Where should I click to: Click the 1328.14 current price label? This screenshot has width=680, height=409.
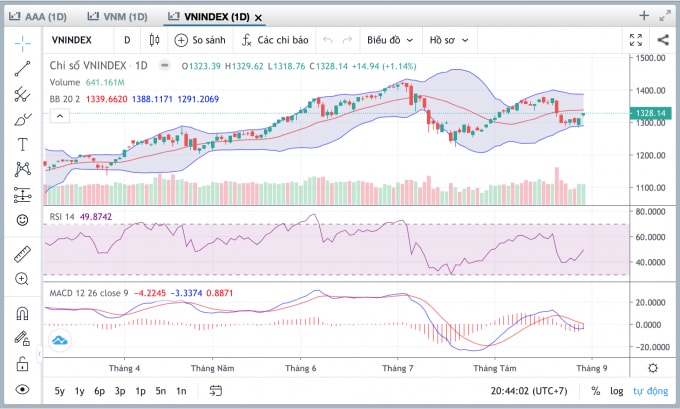tap(650, 113)
